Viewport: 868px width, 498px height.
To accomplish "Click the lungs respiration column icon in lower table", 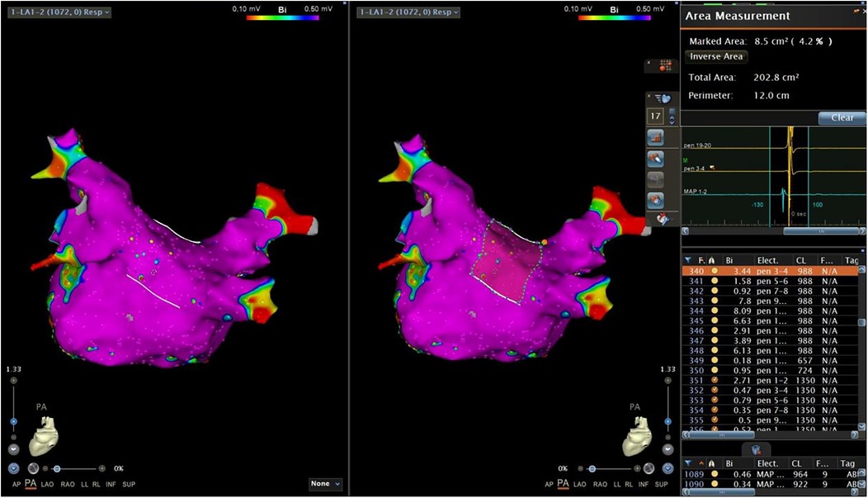I will (x=712, y=463).
